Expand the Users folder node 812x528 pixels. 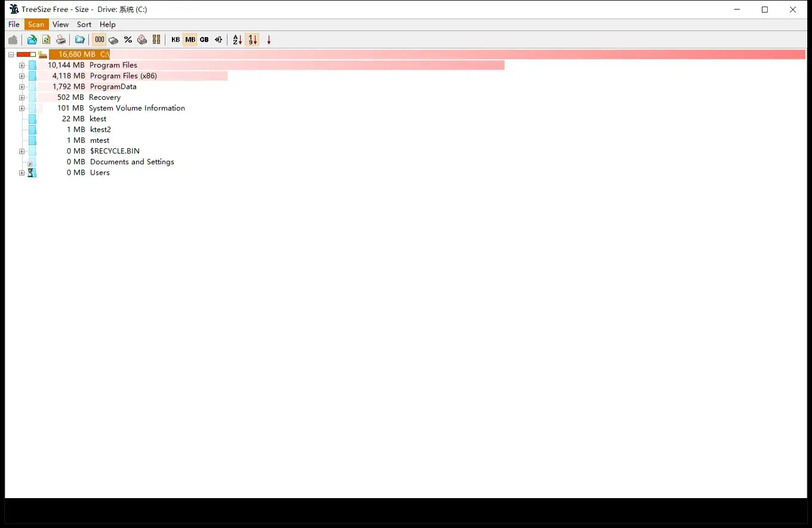(21, 173)
